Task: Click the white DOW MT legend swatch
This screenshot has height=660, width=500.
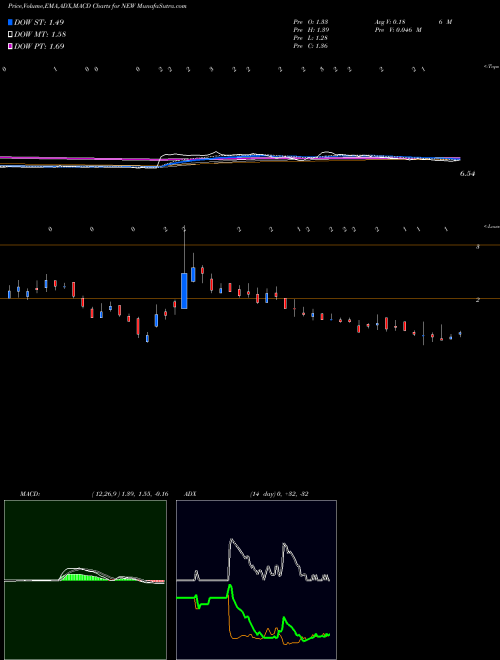Action: (x=10, y=34)
